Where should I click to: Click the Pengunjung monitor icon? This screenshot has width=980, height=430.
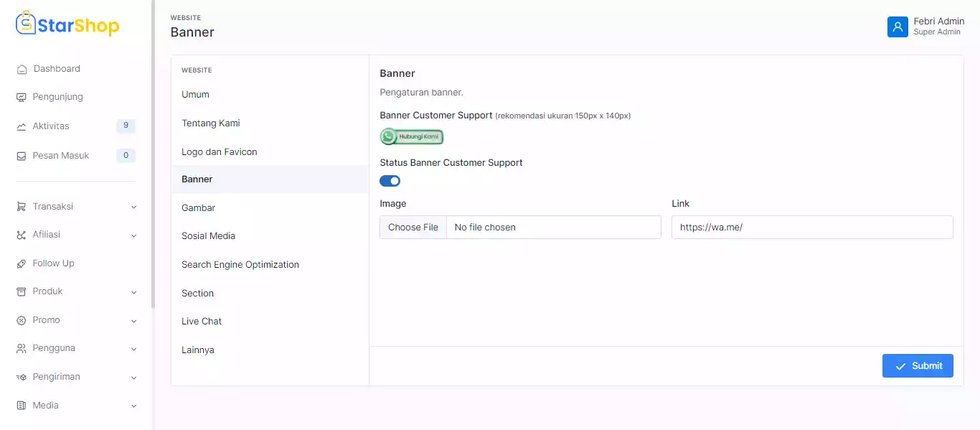pyautogui.click(x=22, y=97)
